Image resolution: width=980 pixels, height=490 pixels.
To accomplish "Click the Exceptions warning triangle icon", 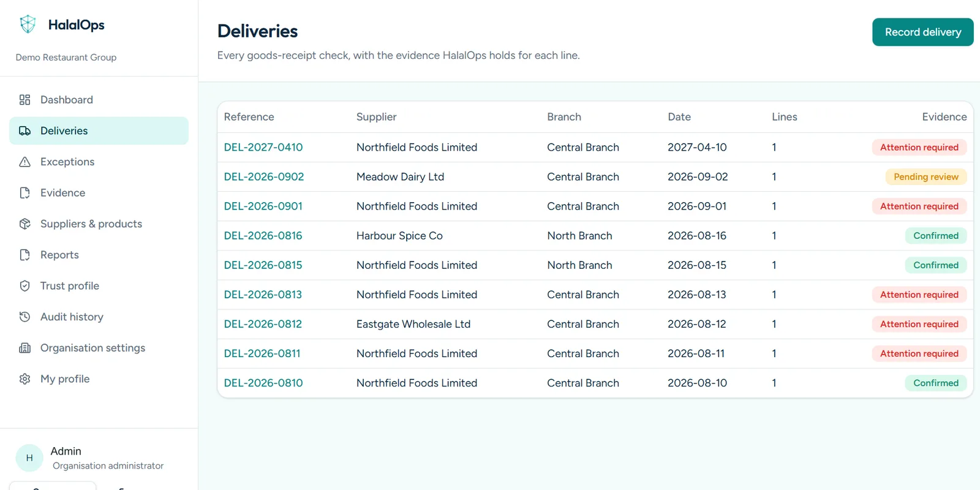I will click(24, 162).
